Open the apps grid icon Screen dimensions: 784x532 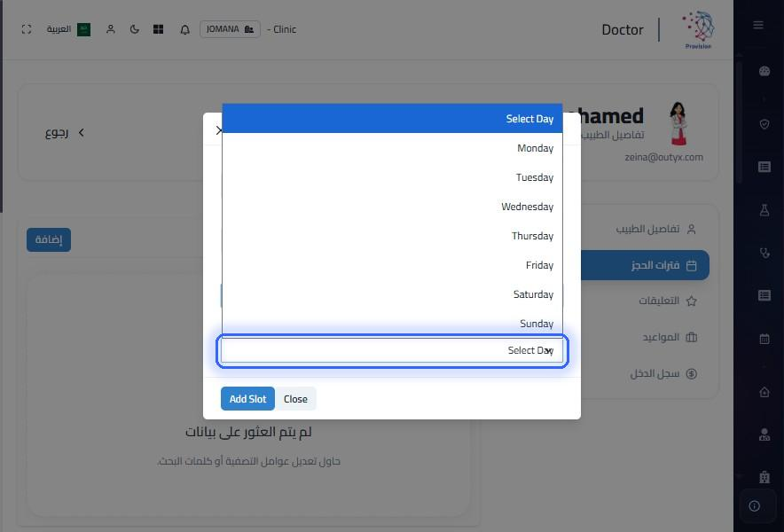[159, 29]
